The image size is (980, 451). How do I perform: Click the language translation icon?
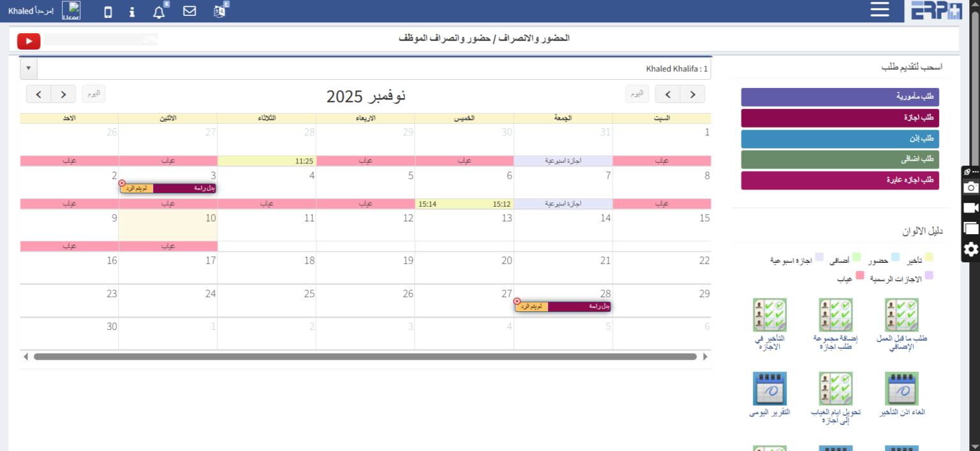[219, 11]
